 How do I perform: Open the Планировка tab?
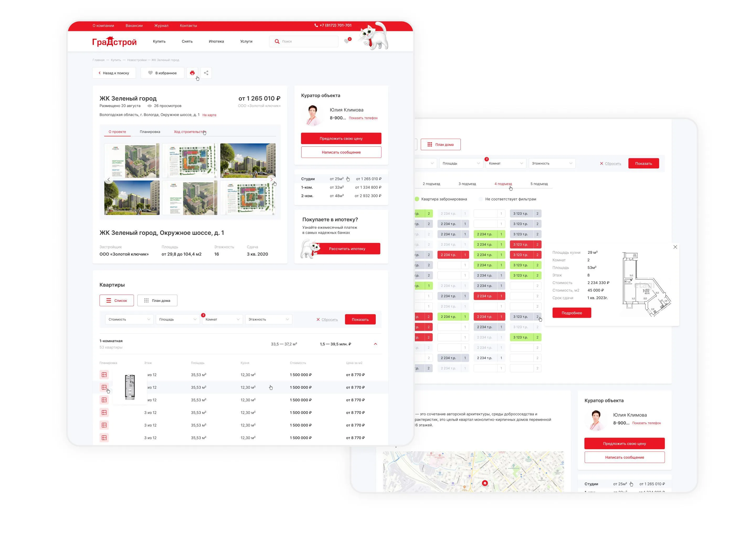(x=150, y=132)
